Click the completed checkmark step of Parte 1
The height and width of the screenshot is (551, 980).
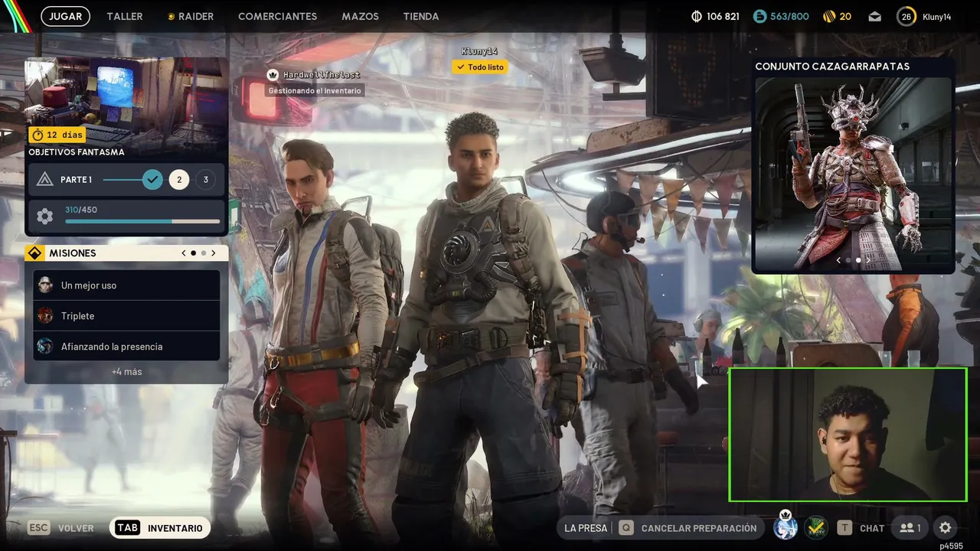point(152,180)
